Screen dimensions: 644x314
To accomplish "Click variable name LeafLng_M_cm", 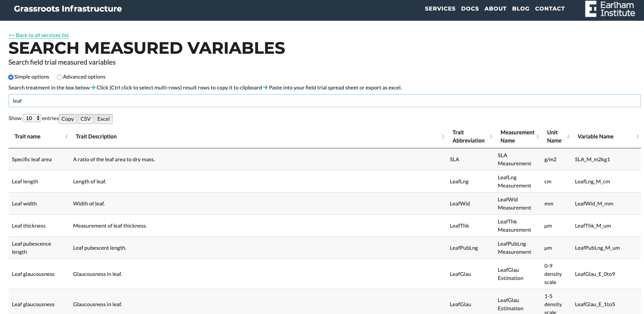I will point(592,181).
